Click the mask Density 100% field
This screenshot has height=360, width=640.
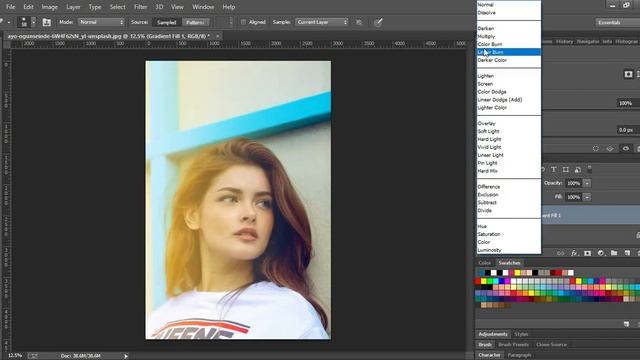[628, 103]
